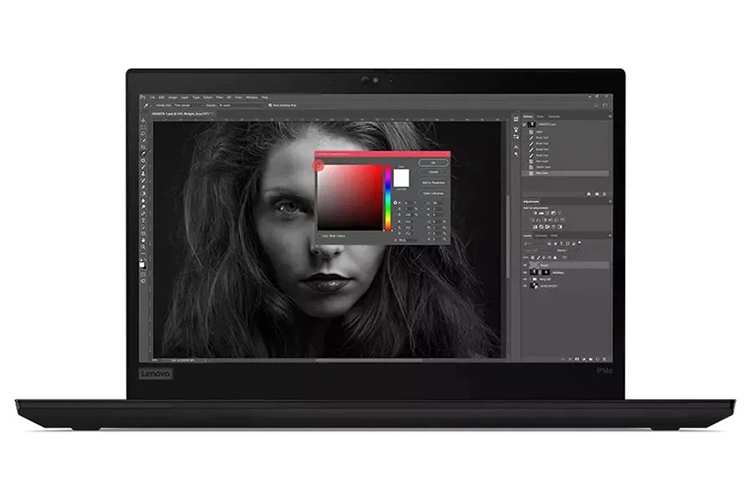The height and width of the screenshot is (500, 750).
Task: Open the layer blend mode dropdown
Action: pos(540,251)
